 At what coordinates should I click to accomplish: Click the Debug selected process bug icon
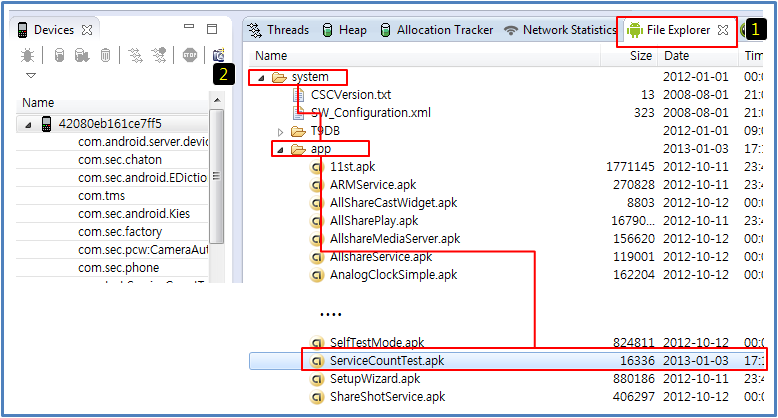tap(27, 55)
